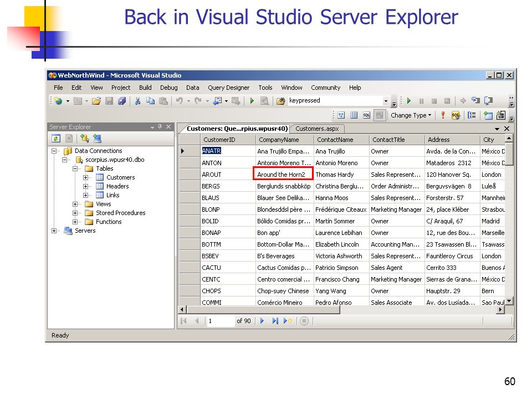Click the Add Group By icon
532x399 pixels.
coord(472,115)
